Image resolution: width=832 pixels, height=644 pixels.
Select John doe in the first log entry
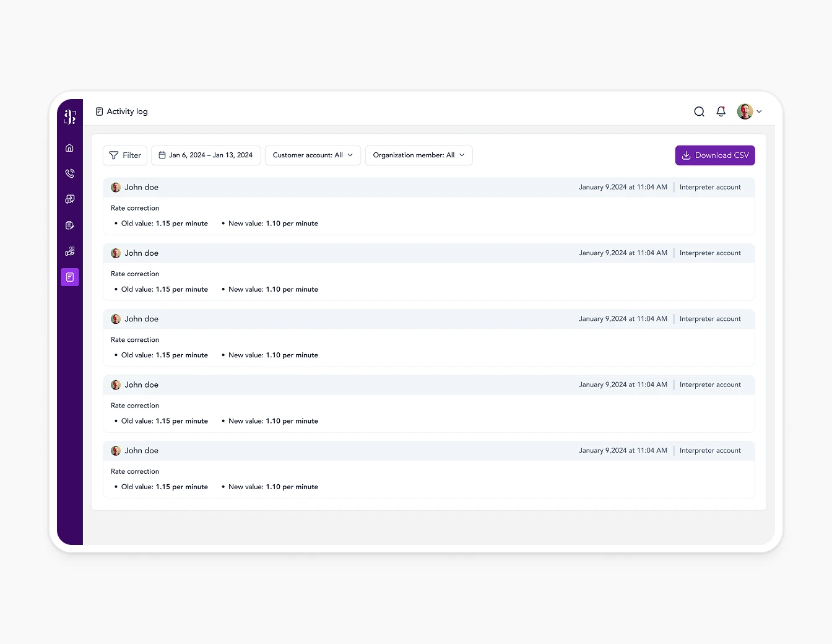coord(142,187)
